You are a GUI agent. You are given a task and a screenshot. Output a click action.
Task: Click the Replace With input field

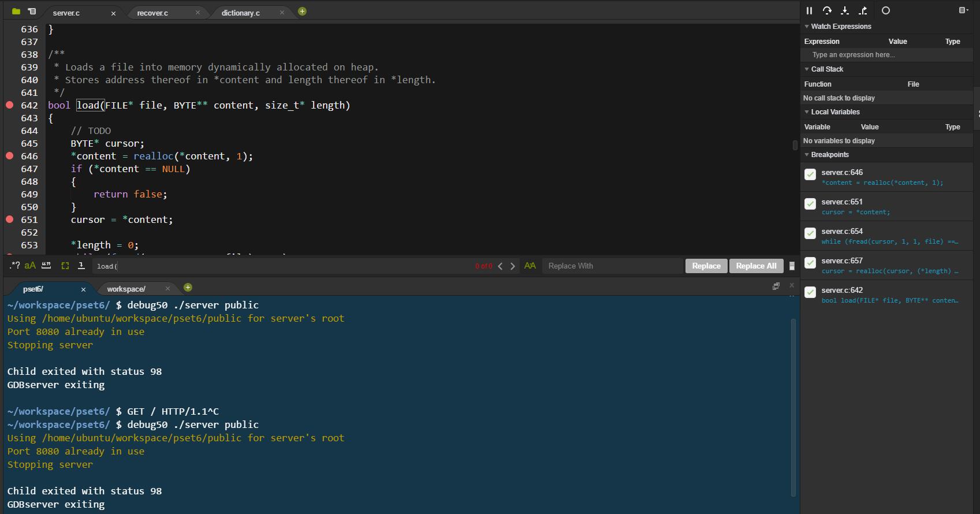tap(612, 266)
